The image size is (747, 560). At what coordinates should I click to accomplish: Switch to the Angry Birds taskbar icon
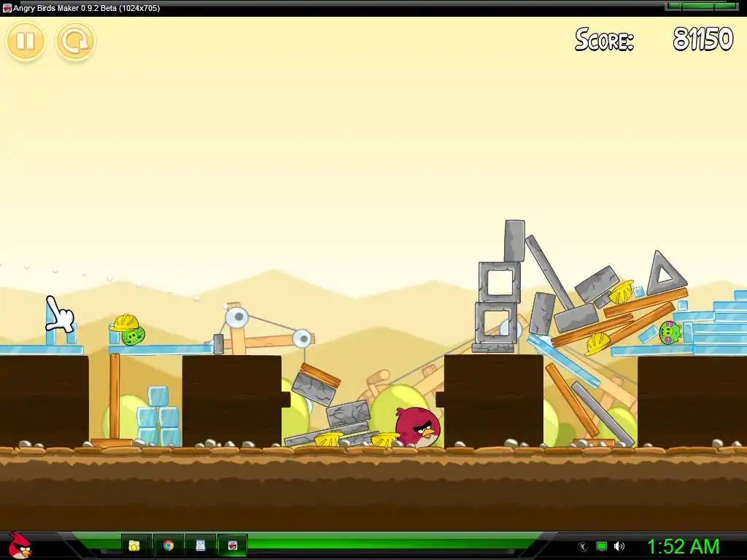pyautogui.click(x=233, y=545)
